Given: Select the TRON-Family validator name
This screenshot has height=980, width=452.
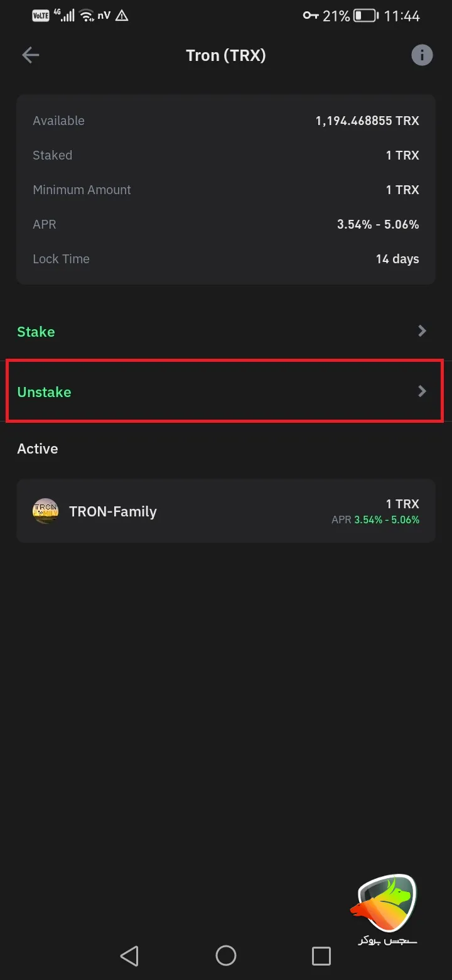Looking at the screenshot, I should coord(113,511).
